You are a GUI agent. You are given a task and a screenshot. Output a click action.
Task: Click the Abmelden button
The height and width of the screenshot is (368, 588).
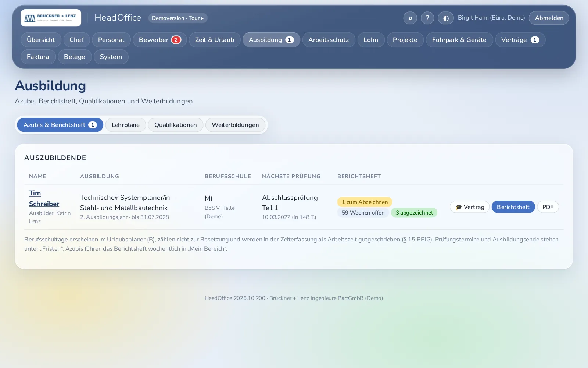549,18
